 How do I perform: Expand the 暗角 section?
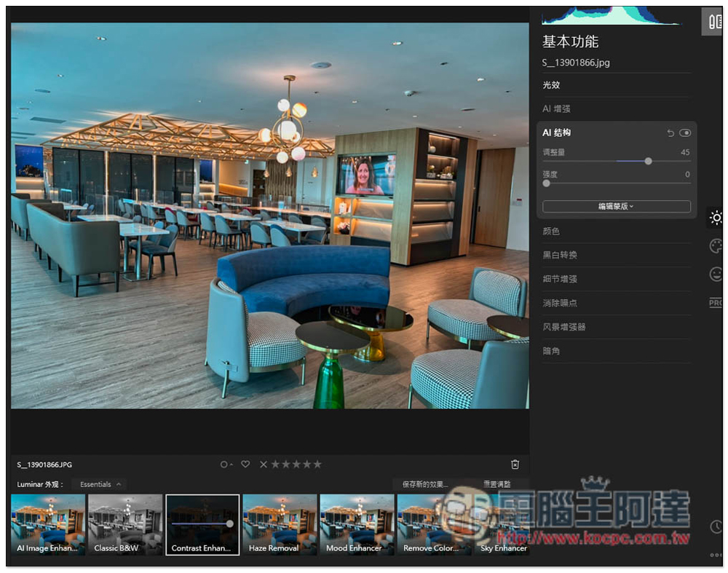[616, 351]
